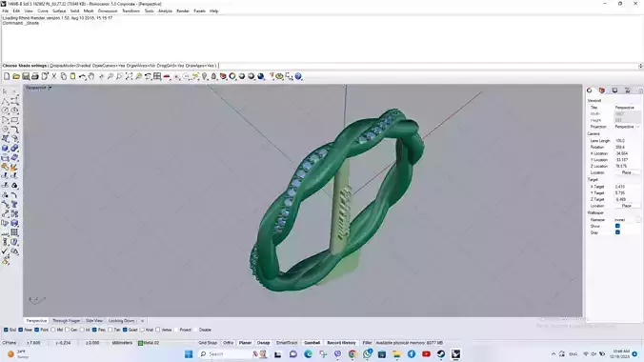Toggle Grid Snap in status bar
This screenshot has height=362, width=644.
(208, 343)
